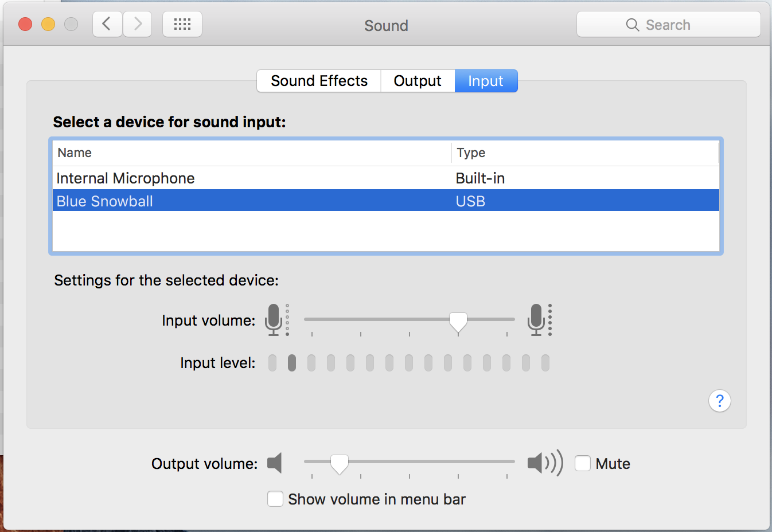The image size is (772, 532).
Task: Click the quiet speaker icon for output
Action: (275, 463)
